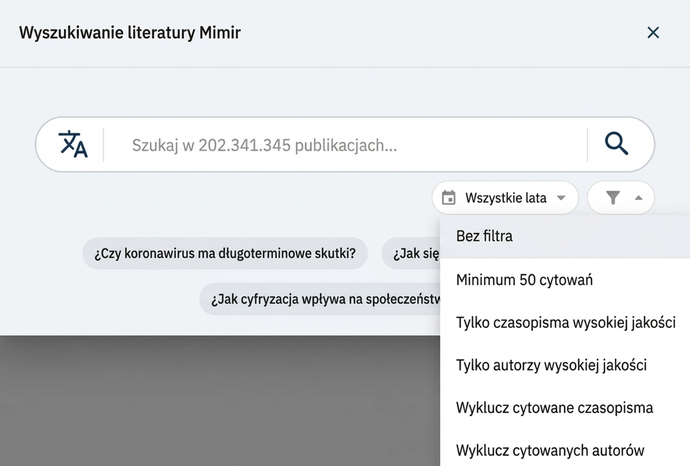This screenshot has height=466, width=690.
Task: Choose Wyklucz cytowane czasopisma option
Action: [x=565, y=408]
